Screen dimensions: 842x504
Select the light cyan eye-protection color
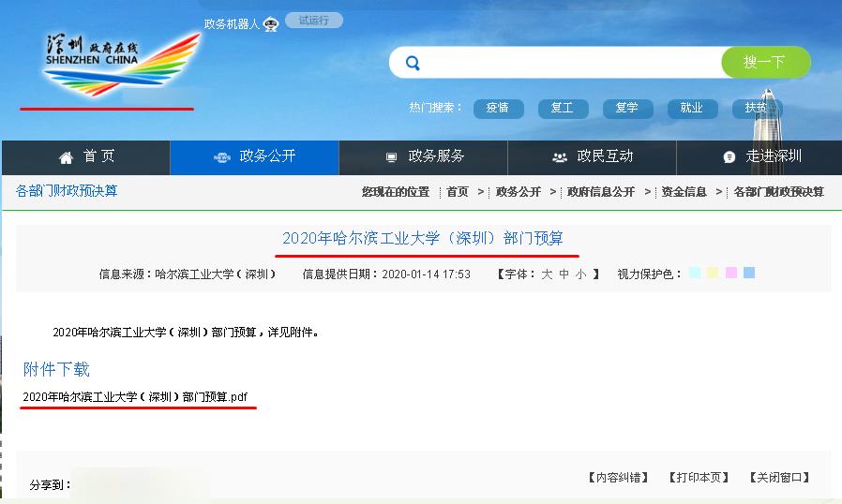[x=695, y=273]
